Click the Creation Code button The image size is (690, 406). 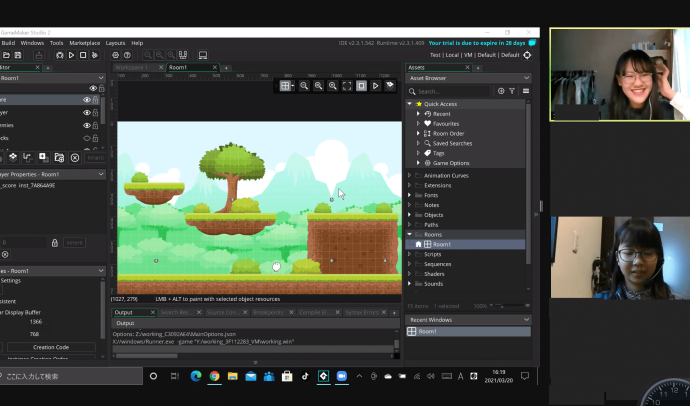(51, 347)
